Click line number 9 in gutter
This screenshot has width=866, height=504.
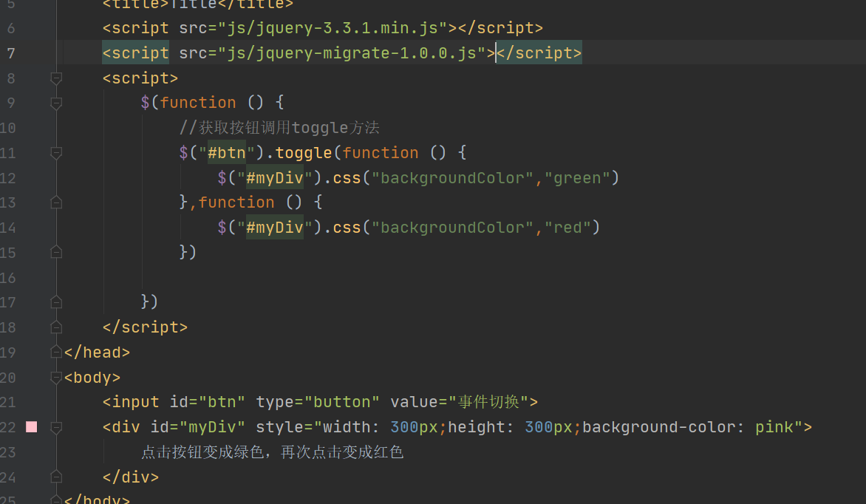(x=11, y=103)
